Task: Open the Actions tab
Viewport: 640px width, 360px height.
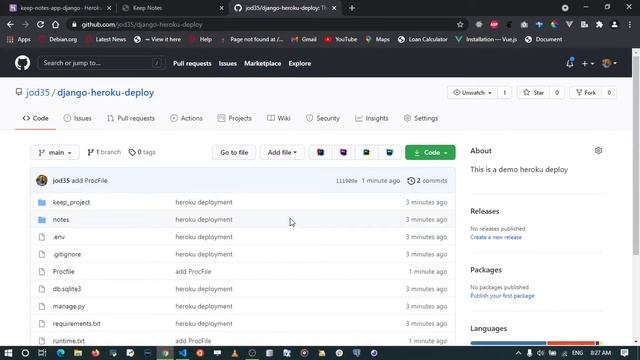Action: 187,118
